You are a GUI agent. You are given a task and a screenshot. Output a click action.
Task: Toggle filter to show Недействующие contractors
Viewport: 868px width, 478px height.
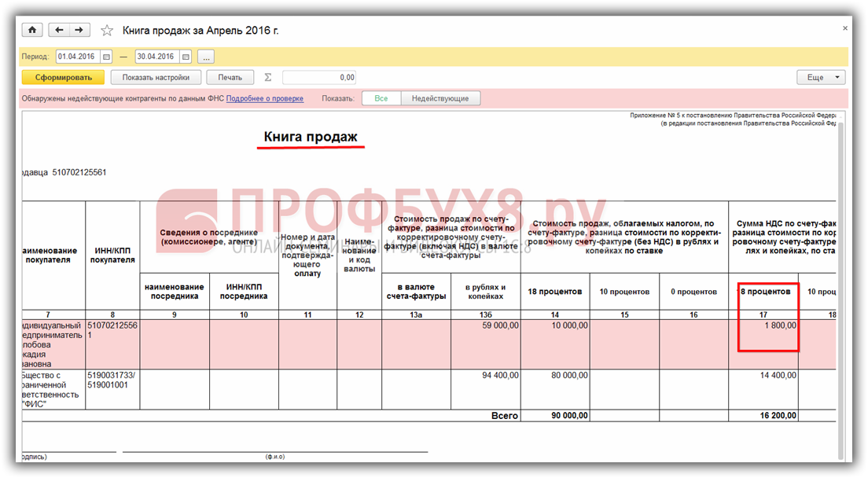pyautogui.click(x=440, y=98)
